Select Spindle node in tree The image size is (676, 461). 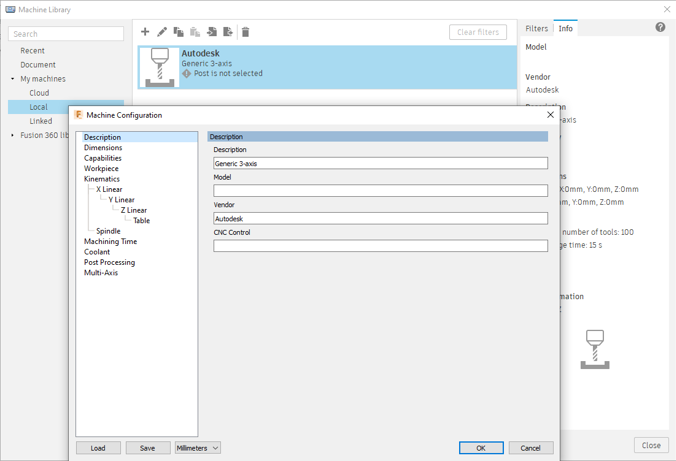[x=108, y=231]
